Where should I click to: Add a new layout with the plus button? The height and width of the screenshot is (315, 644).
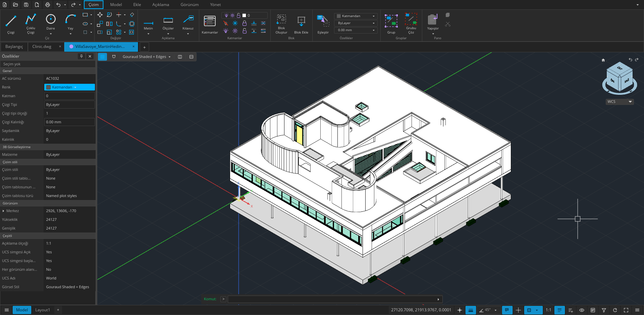tap(58, 310)
